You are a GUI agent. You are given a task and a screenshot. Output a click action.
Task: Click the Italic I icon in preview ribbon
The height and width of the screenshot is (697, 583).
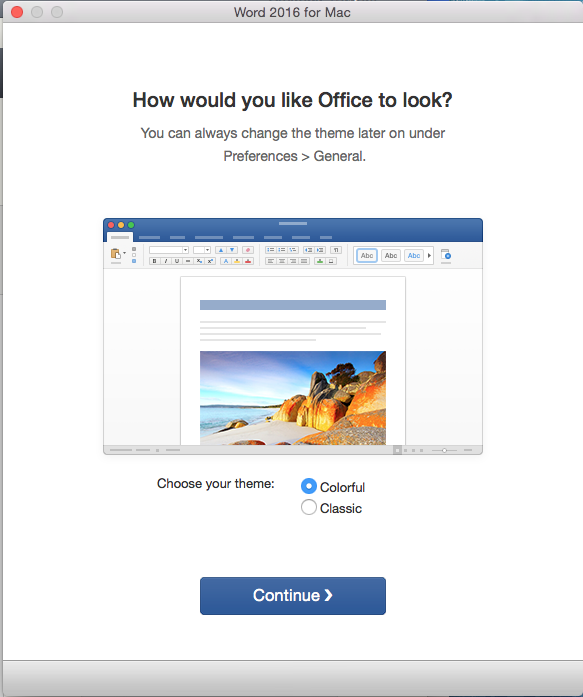click(x=165, y=261)
